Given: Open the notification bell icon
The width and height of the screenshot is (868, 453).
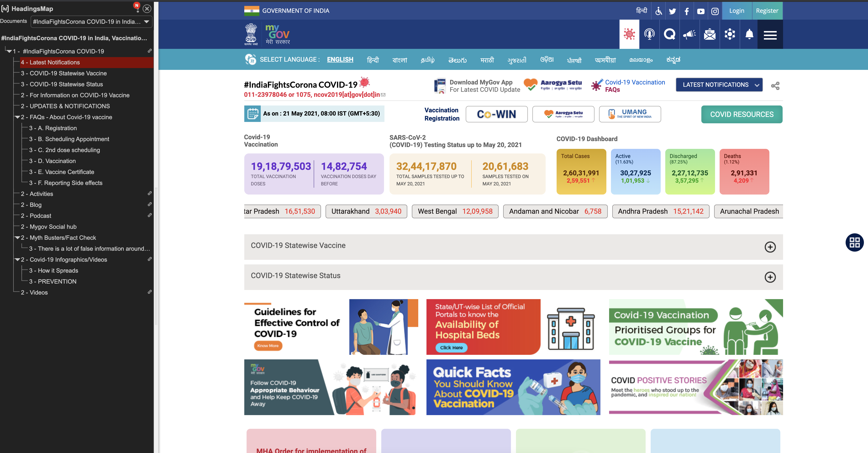Looking at the screenshot, I should [749, 34].
